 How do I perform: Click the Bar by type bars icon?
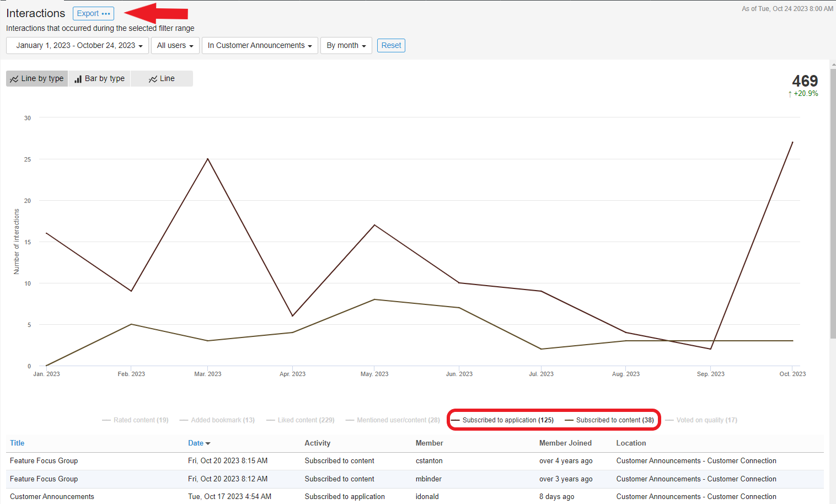pos(78,79)
